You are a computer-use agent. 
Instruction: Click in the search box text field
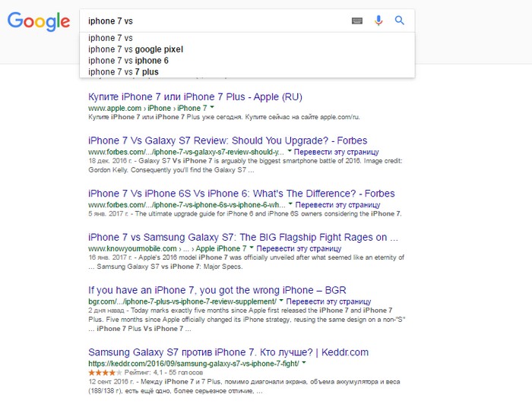point(213,21)
